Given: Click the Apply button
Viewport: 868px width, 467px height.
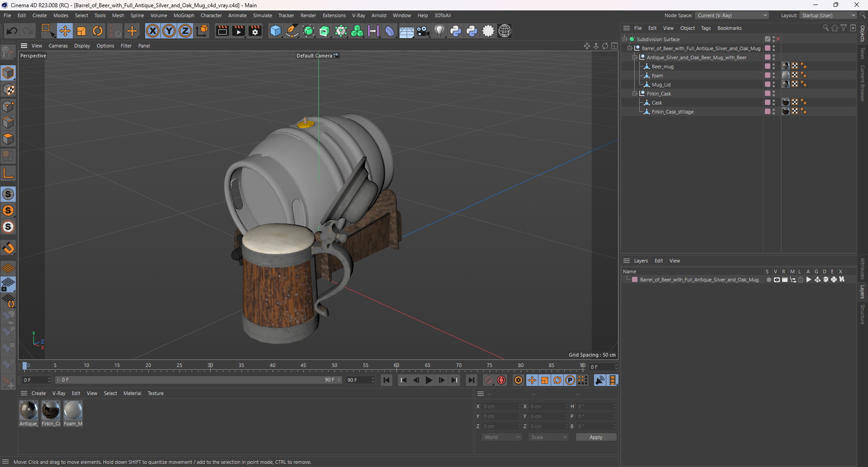Looking at the screenshot, I should point(596,437).
